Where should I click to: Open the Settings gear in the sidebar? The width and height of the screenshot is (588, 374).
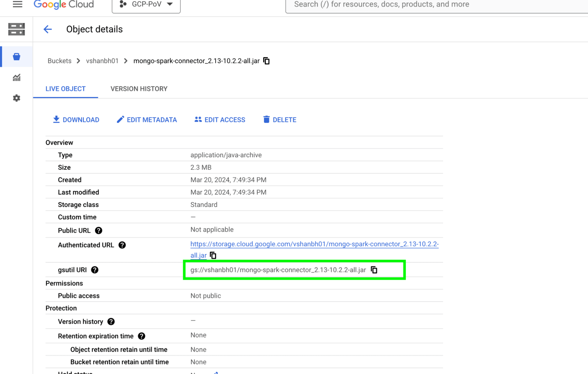[x=16, y=98]
